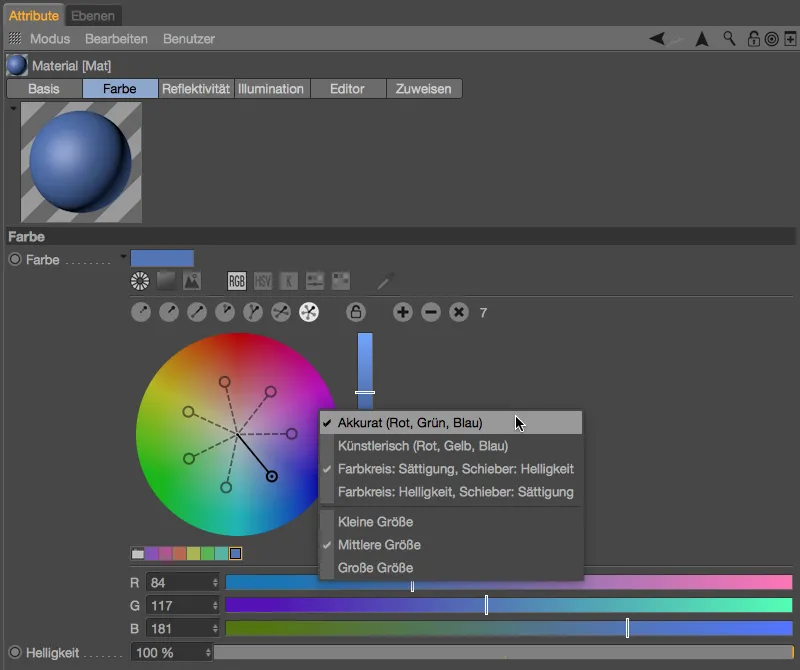Select second harmony mode icon
Screen dimensions: 800x670
pos(169,312)
